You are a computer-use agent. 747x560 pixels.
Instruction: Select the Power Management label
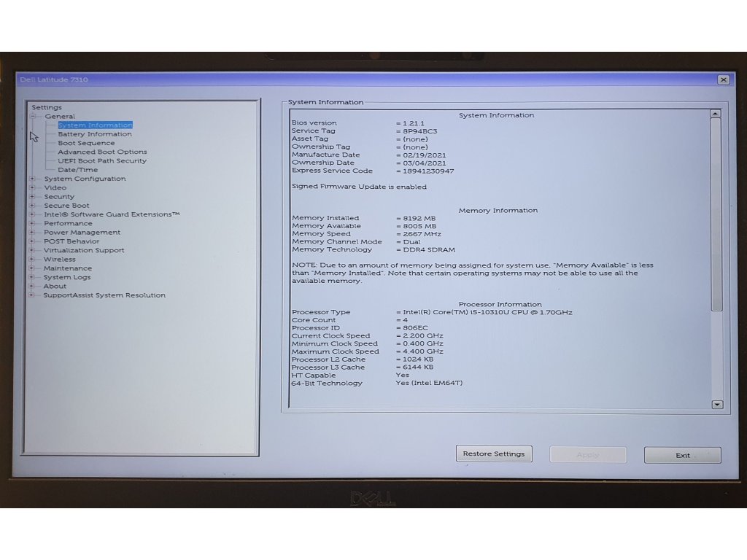[82, 233]
